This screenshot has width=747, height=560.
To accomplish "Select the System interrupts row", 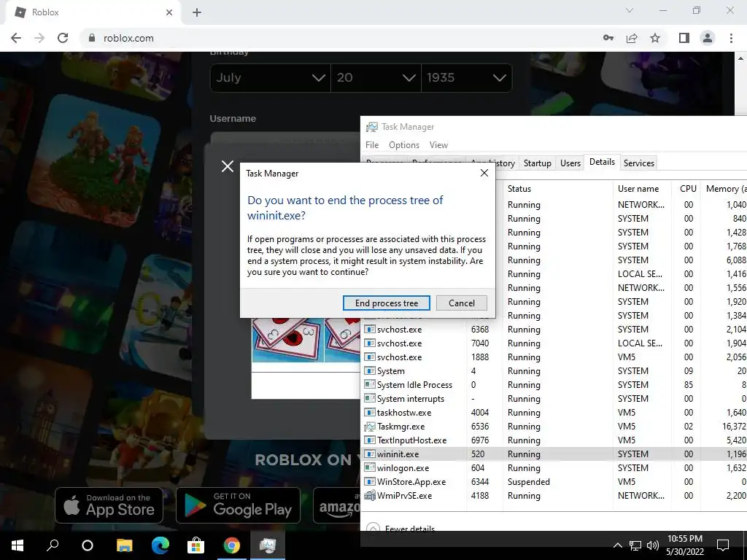I will coord(555,399).
